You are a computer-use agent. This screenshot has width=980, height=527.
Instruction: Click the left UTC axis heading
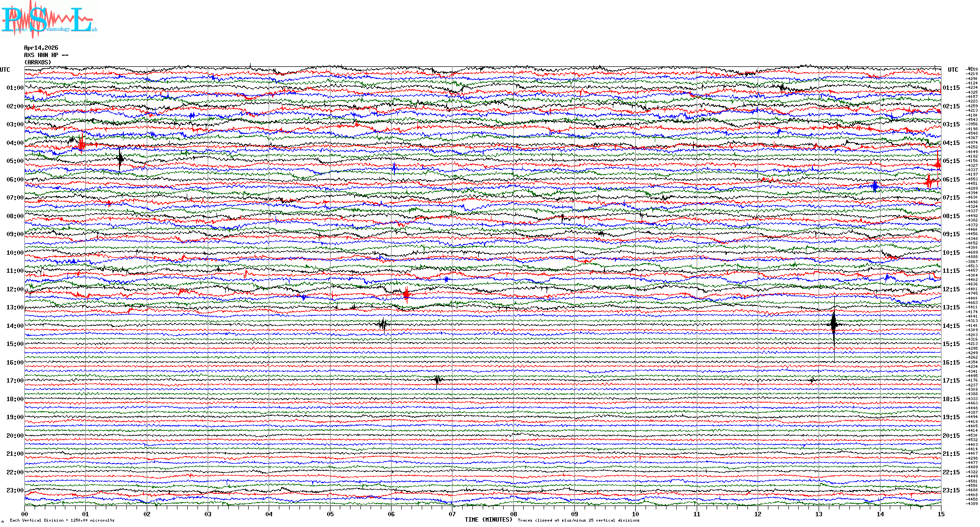[x=5, y=70]
